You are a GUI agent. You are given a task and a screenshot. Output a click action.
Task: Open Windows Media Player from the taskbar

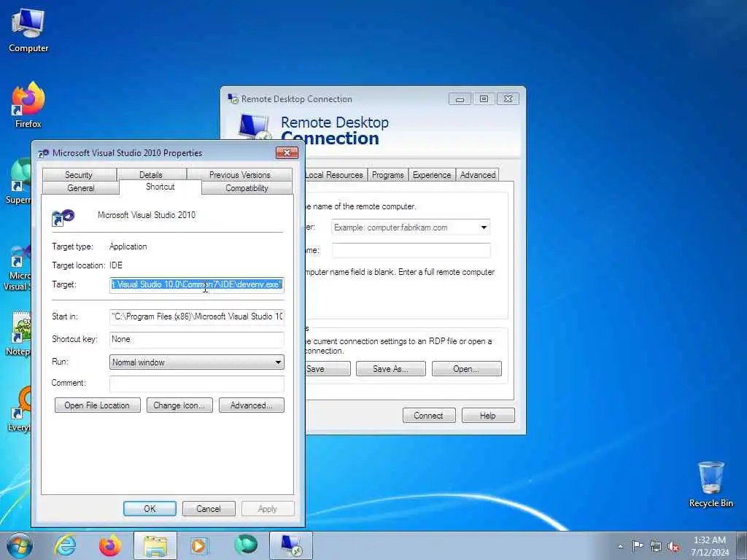tap(198, 545)
